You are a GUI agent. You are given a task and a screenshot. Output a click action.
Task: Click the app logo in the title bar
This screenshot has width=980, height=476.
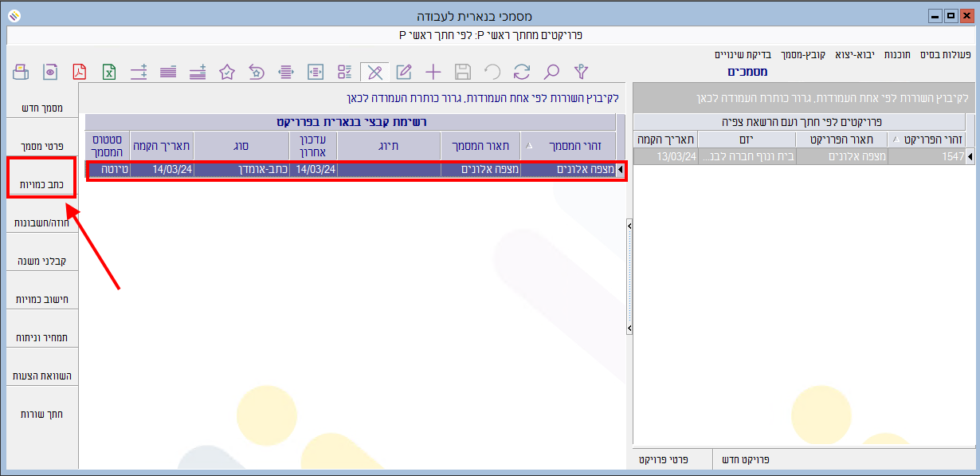pos(16,16)
